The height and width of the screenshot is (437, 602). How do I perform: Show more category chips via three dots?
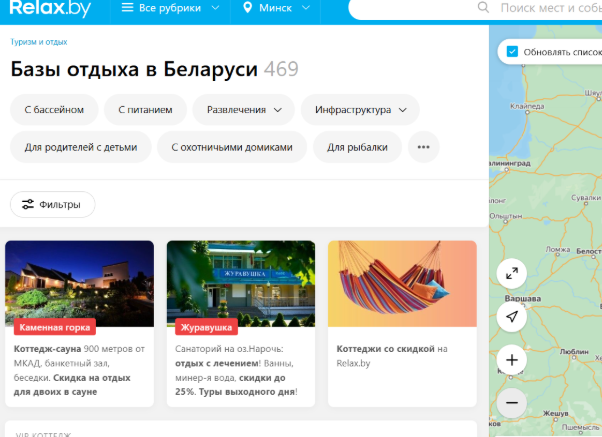pos(423,147)
